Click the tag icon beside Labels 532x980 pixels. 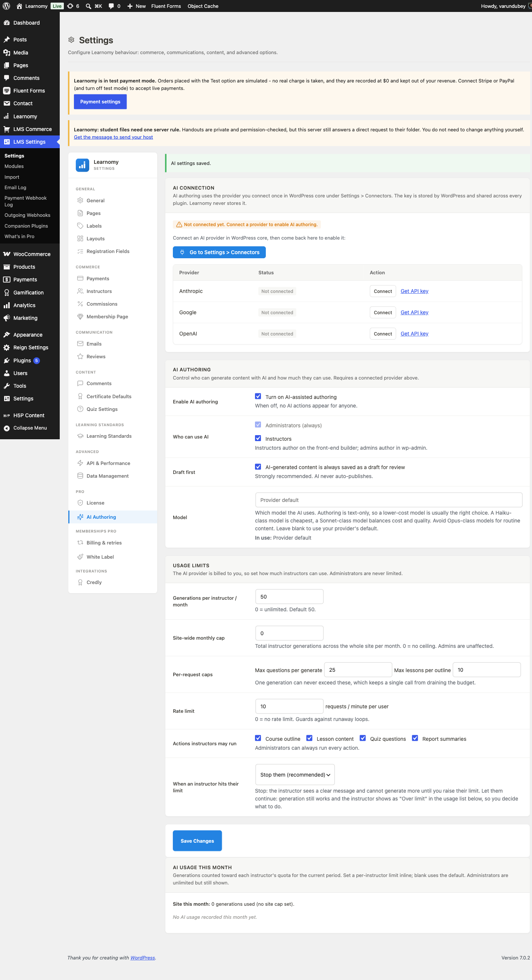[x=80, y=226]
